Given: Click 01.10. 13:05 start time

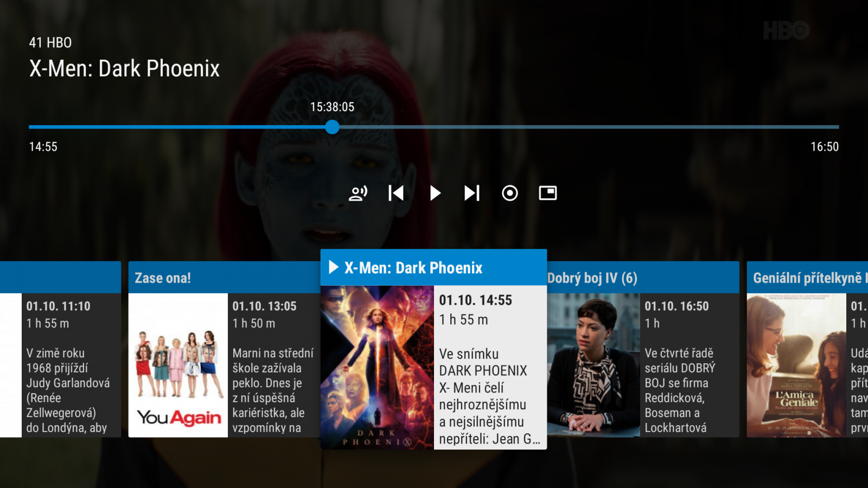Looking at the screenshot, I should click(264, 306).
